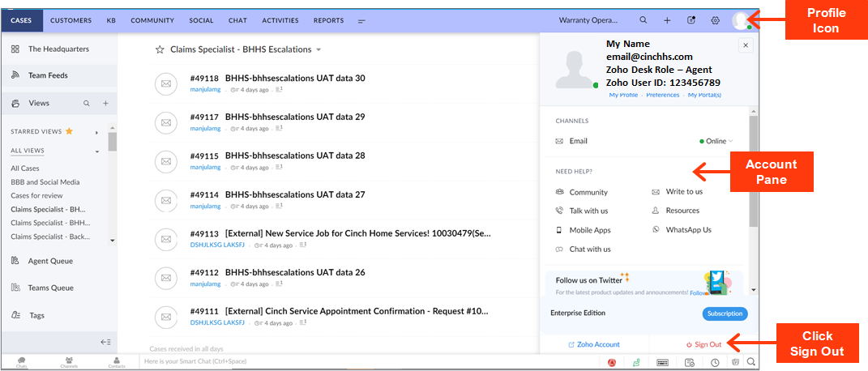Open the notifications icon beside the plus
868x371 pixels.
click(691, 20)
